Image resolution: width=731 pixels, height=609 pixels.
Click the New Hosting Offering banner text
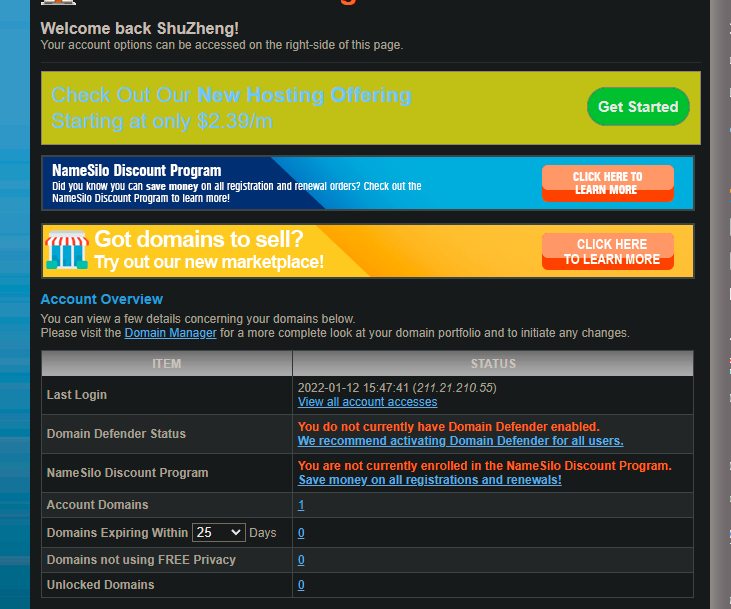(304, 95)
